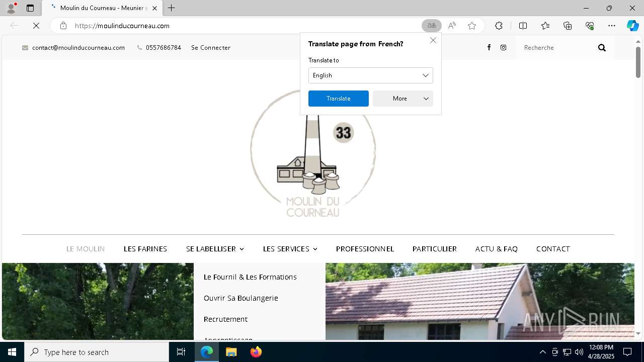Add this page to favorites star
The height and width of the screenshot is (362, 644).
pyautogui.click(x=472, y=26)
